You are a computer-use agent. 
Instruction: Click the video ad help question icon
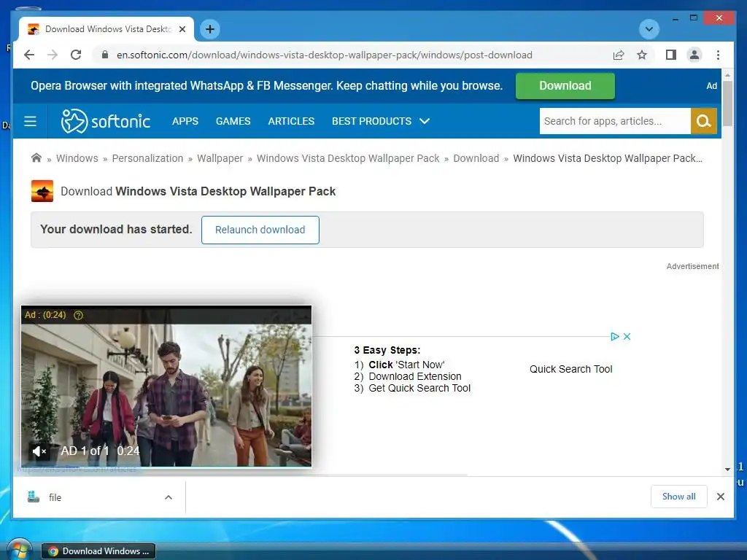point(79,315)
